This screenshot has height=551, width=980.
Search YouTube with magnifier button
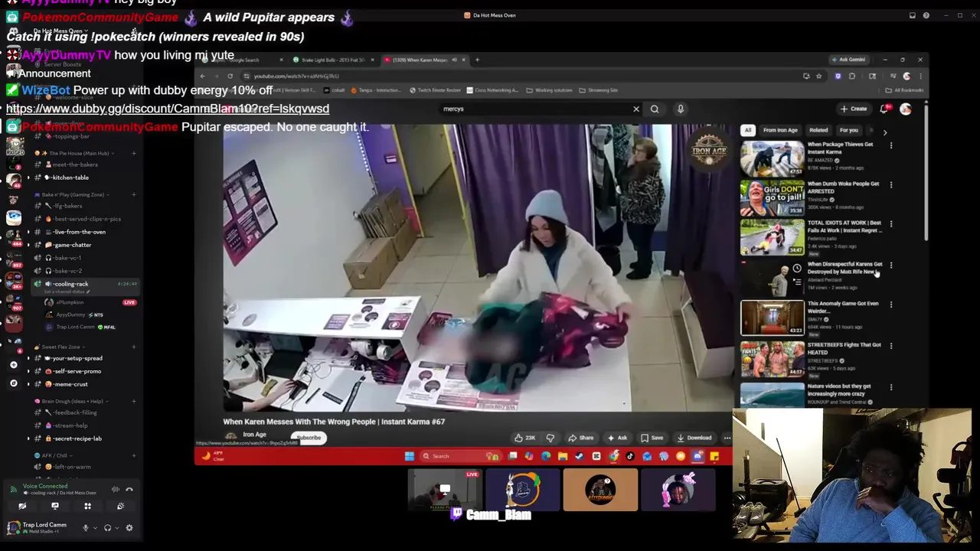point(655,109)
